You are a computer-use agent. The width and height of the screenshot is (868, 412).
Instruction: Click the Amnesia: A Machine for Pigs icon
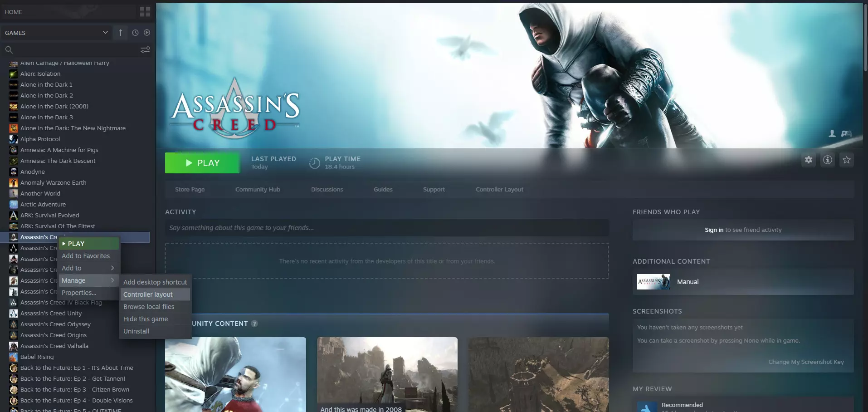pyautogui.click(x=14, y=150)
